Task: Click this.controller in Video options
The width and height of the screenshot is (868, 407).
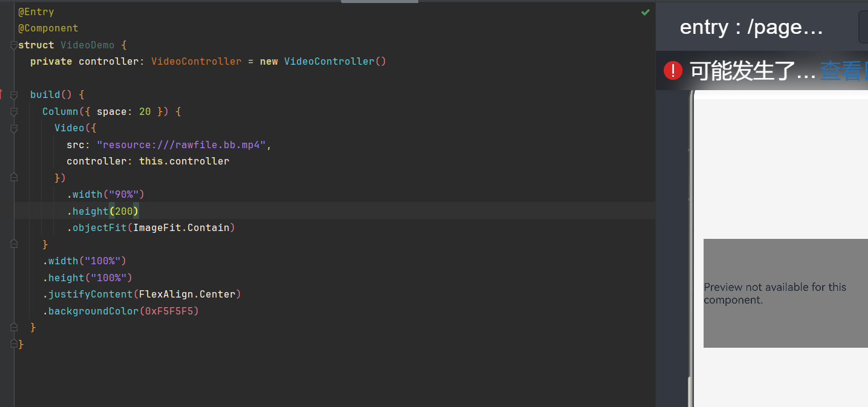Action: point(184,161)
